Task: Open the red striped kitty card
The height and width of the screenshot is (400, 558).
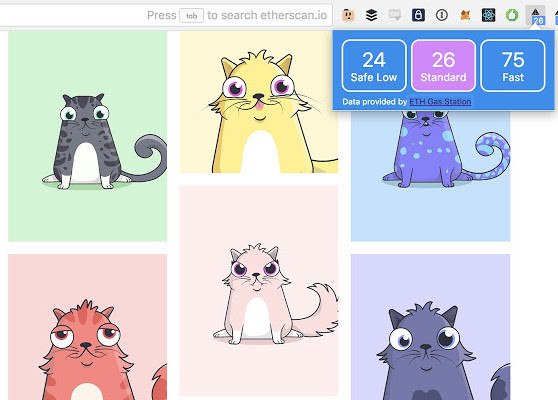Action: click(x=88, y=327)
